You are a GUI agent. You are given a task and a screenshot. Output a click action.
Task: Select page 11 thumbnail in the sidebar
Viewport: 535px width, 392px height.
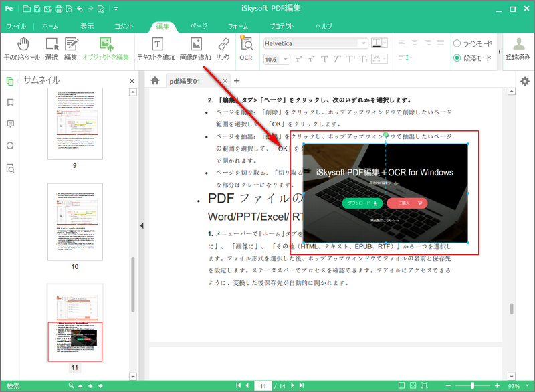[75, 342]
